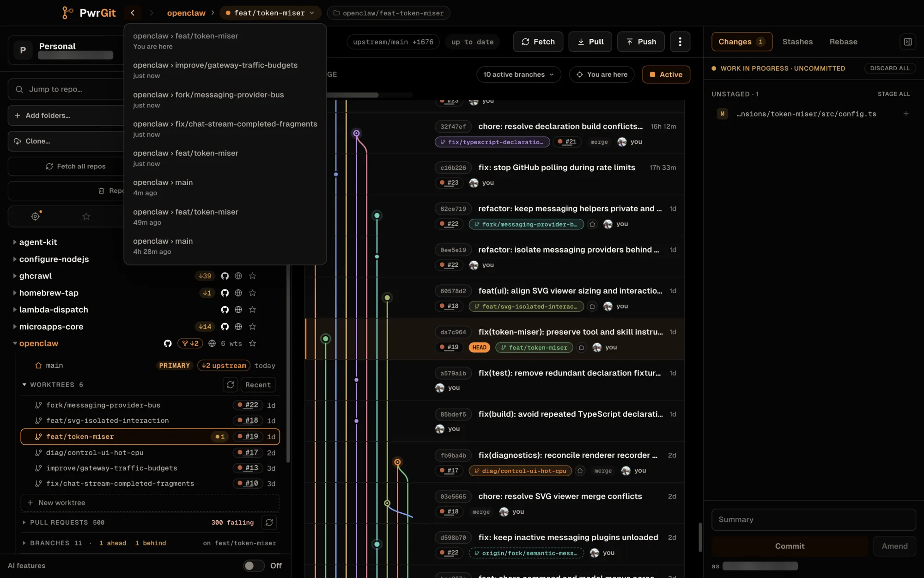Switch to the Rebase tab

point(843,42)
